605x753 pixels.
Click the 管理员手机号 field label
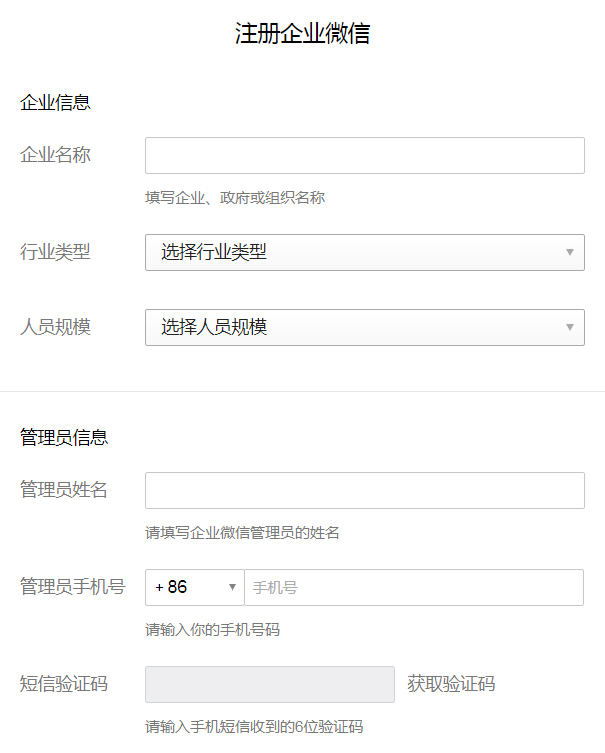pyautogui.click(x=72, y=588)
